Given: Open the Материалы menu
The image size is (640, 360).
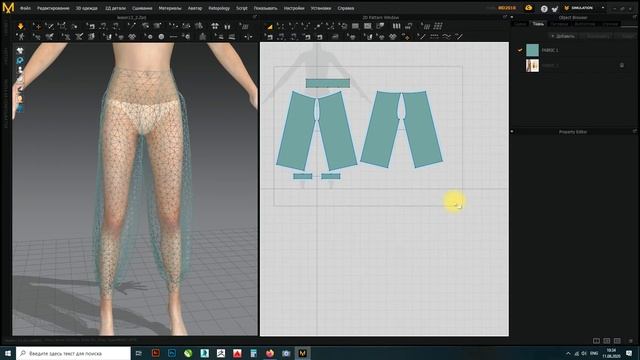Looking at the screenshot, I should (x=170, y=8).
